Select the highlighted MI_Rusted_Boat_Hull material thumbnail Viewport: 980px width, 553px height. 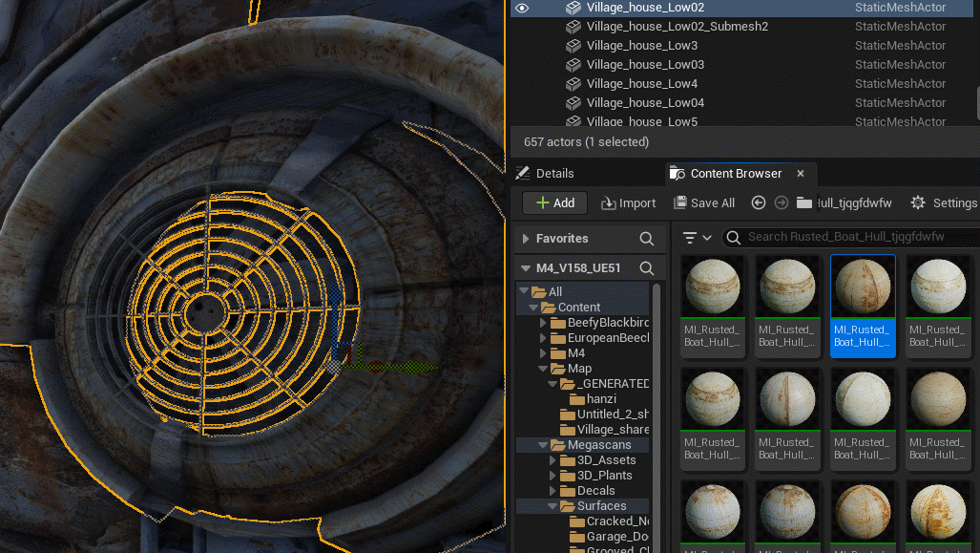[863, 306]
